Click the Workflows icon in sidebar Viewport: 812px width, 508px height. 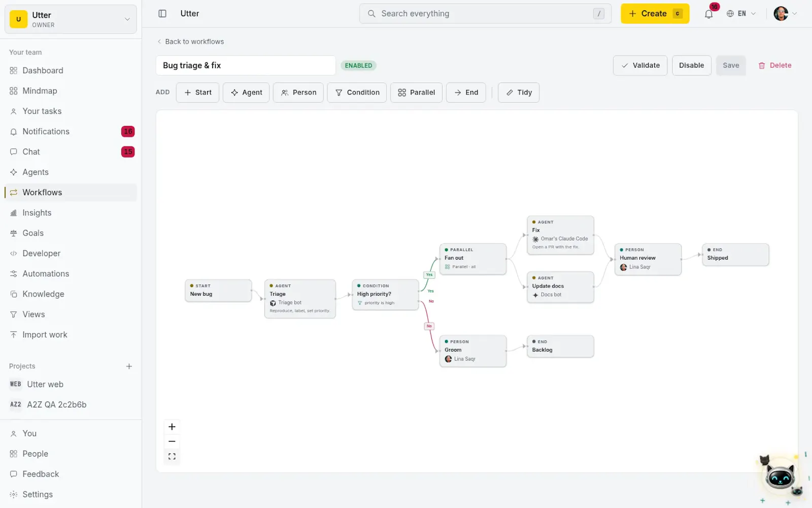14,193
